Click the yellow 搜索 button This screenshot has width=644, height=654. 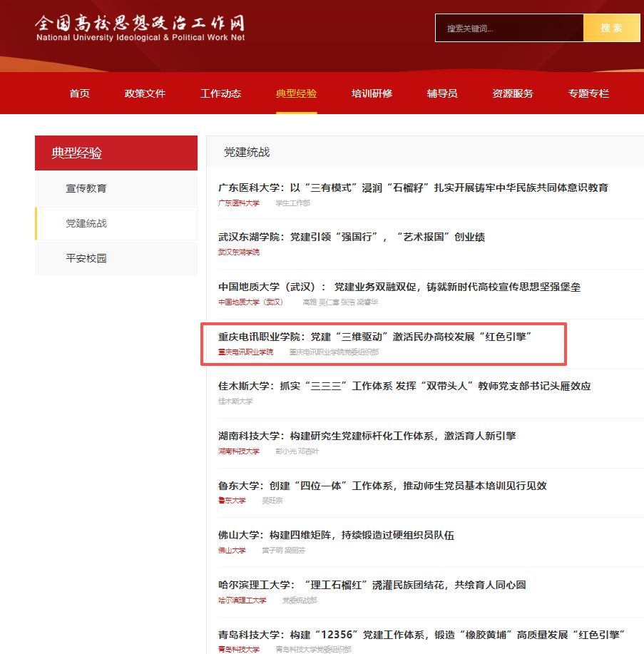tap(611, 28)
